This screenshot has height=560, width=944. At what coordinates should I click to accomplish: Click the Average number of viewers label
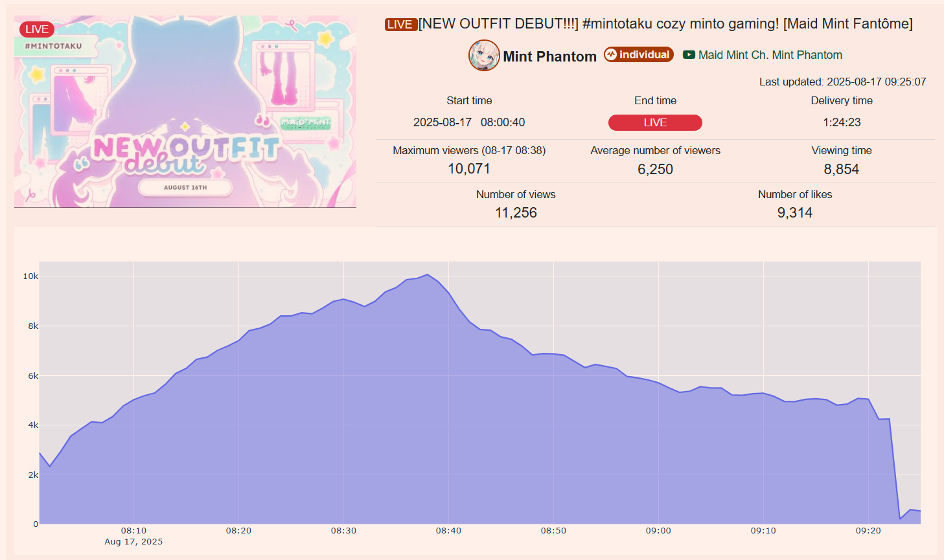pyautogui.click(x=655, y=150)
